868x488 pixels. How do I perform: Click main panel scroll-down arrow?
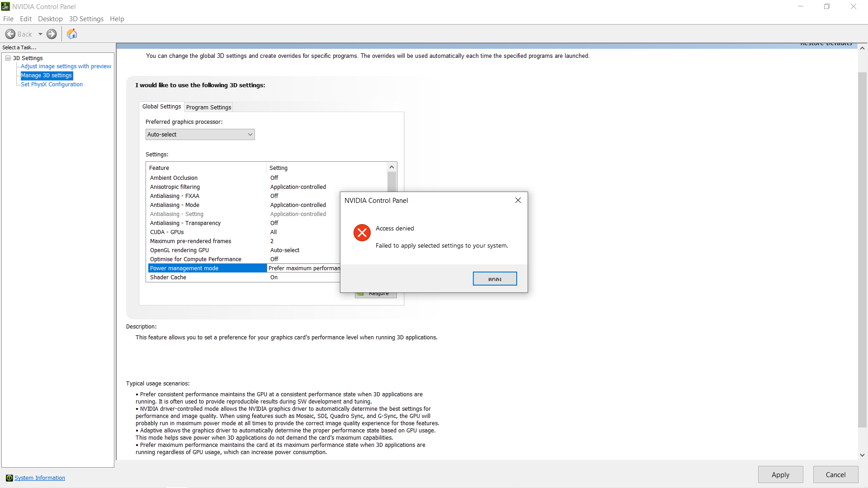[862, 455]
